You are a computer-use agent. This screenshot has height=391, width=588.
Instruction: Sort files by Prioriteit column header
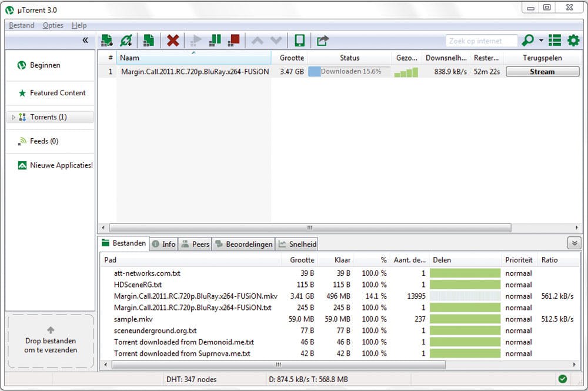click(519, 260)
